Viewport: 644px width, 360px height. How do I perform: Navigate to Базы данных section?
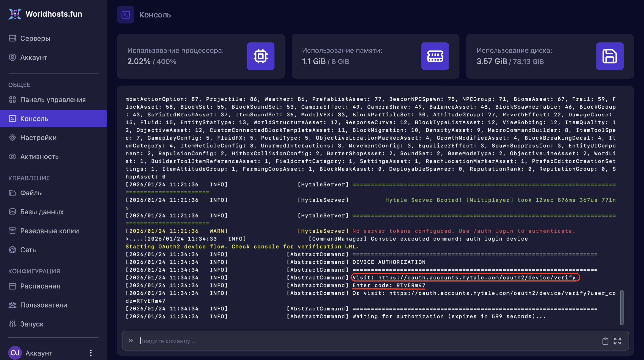click(x=42, y=212)
